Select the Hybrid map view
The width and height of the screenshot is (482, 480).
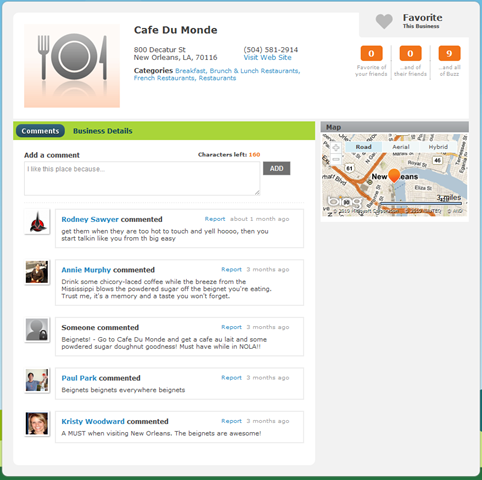[438, 147]
